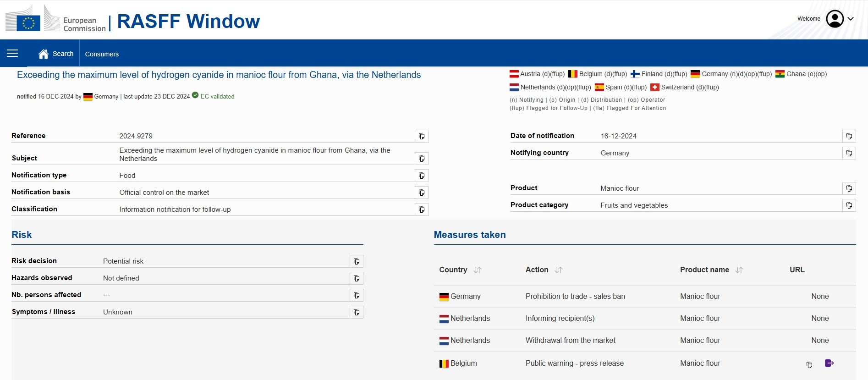868x380 pixels.
Task: Open the Consumers tab
Action: (102, 54)
